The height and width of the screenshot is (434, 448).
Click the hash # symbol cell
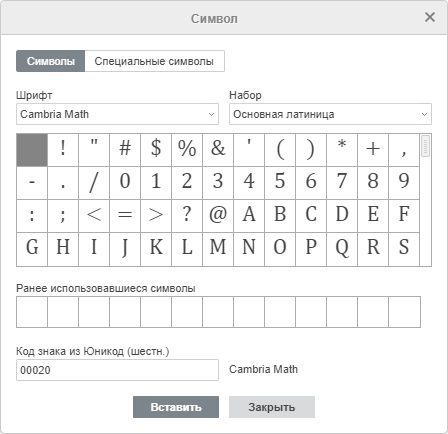click(x=125, y=150)
